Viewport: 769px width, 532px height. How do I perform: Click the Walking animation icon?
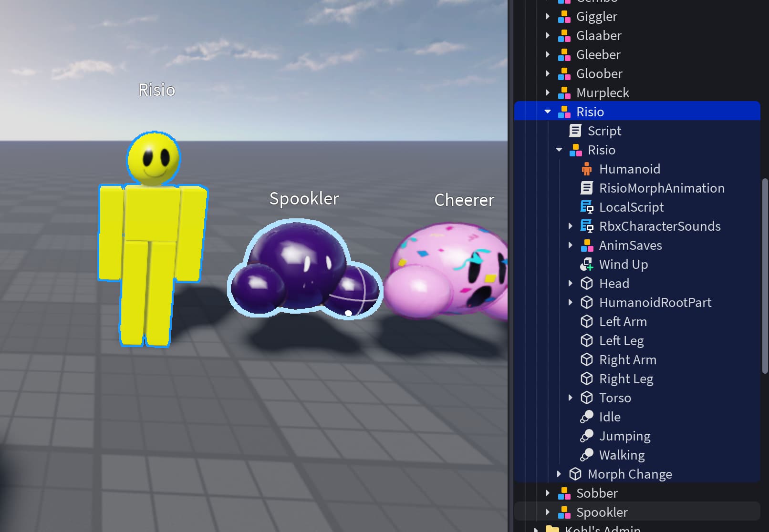pyautogui.click(x=587, y=455)
